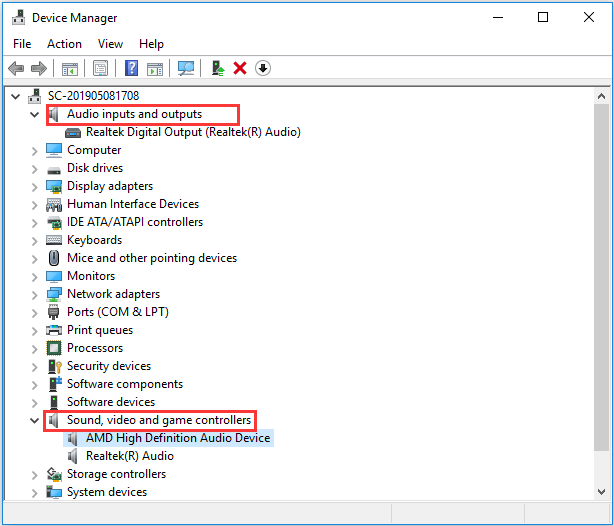This screenshot has height=526, width=614.
Task: Click the Processors chip icon
Action: pos(54,348)
